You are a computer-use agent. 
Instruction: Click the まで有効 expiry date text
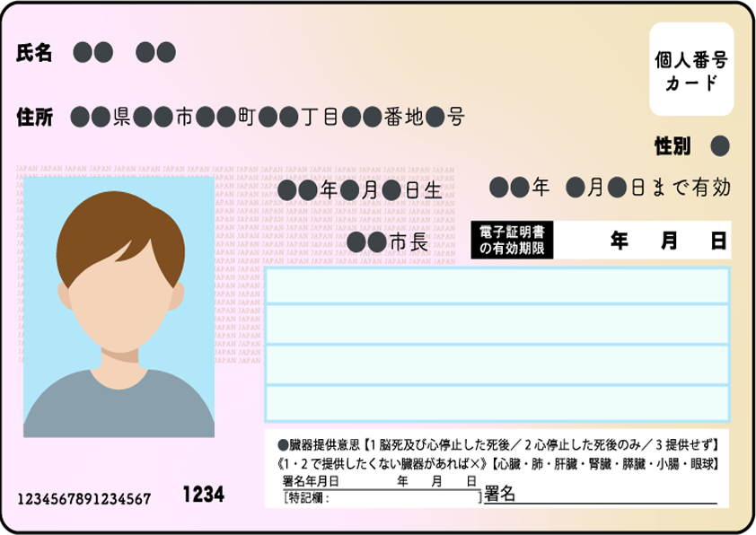point(610,188)
